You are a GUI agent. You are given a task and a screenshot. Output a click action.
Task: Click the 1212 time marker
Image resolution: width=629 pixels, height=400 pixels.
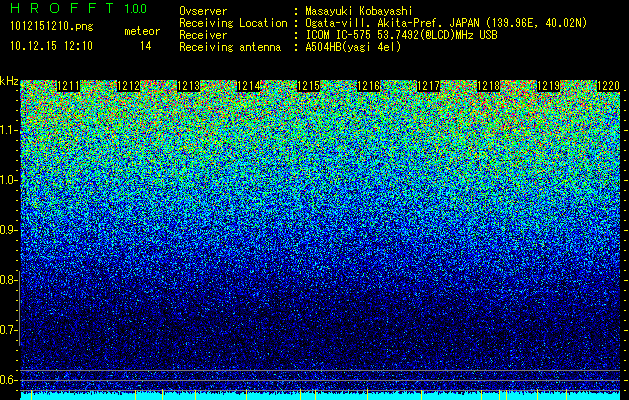point(129,86)
